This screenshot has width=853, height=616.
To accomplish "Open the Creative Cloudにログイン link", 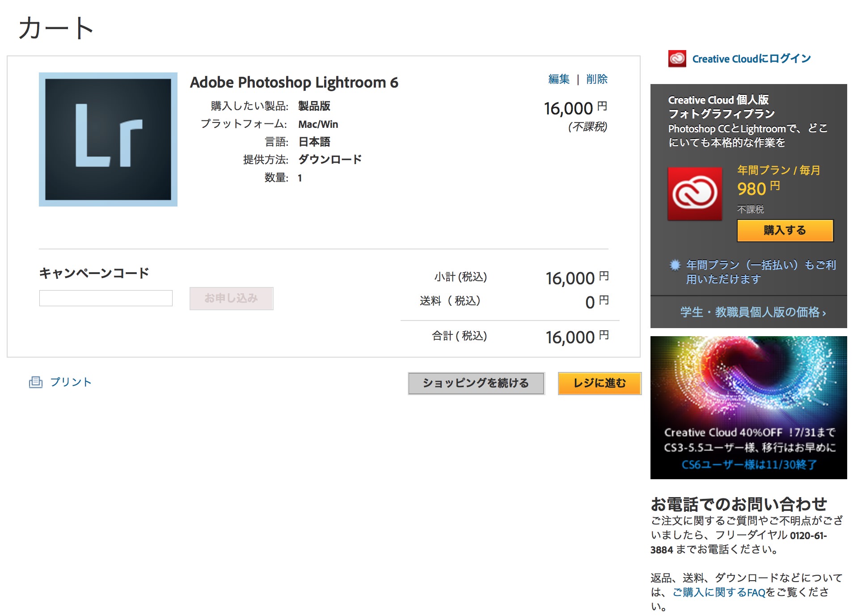I will pos(752,59).
